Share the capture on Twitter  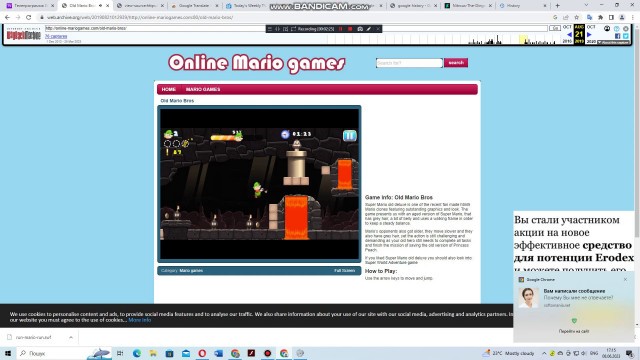click(626, 36)
